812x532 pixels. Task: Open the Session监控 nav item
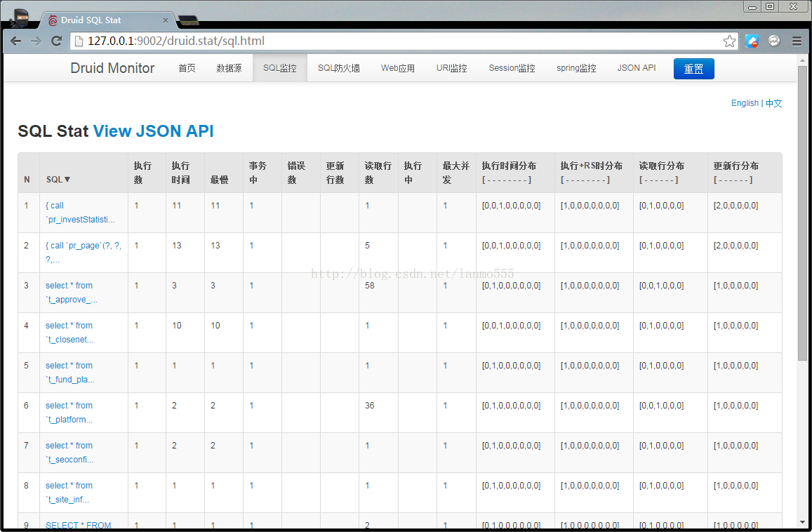[512, 68]
